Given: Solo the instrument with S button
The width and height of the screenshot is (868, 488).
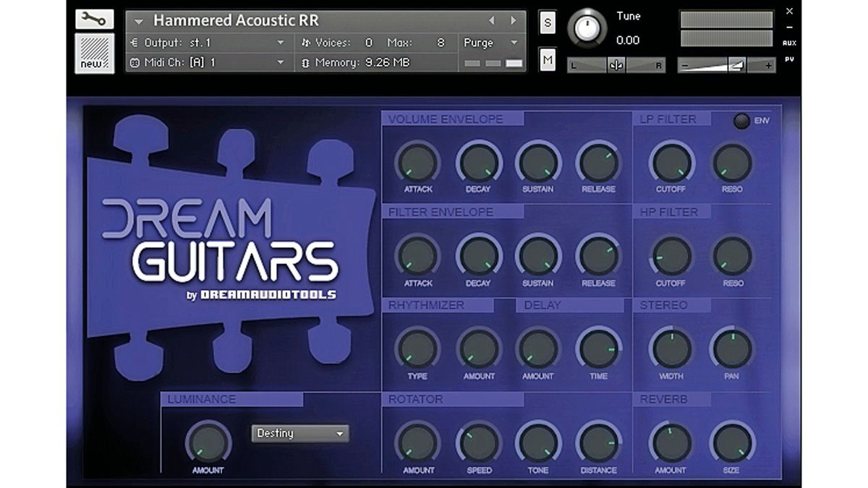Looking at the screenshot, I should (548, 23).
